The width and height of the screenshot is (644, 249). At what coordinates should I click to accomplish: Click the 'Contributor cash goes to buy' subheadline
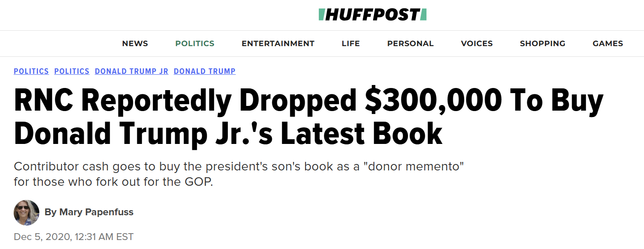239,166
